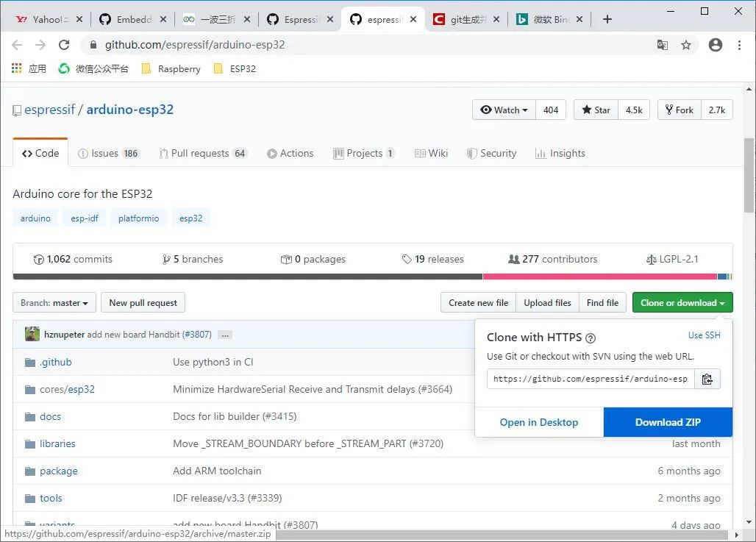Switch to the Code tab

coord(40,154)
